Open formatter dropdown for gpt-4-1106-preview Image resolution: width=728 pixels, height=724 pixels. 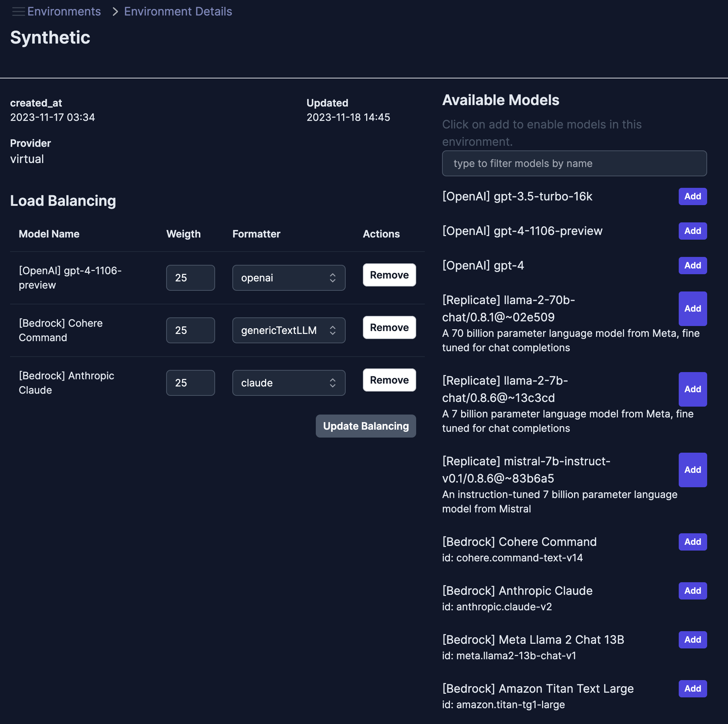coord(288,278)
